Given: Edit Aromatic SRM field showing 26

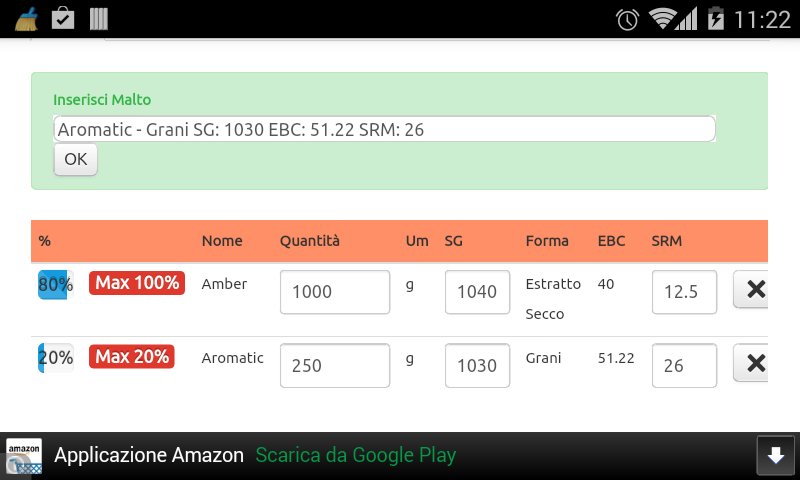Looking at the screenshot, I should (684, 365).
